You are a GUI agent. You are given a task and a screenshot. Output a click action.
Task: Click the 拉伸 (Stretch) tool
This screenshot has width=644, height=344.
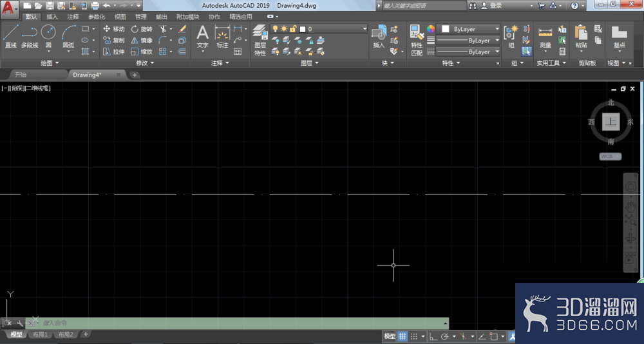113,52
